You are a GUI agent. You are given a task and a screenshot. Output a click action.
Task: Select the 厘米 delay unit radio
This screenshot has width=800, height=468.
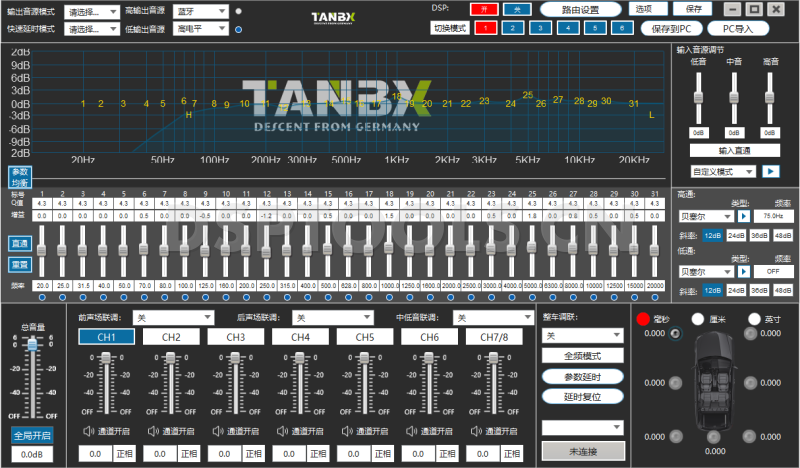[697, 319]
